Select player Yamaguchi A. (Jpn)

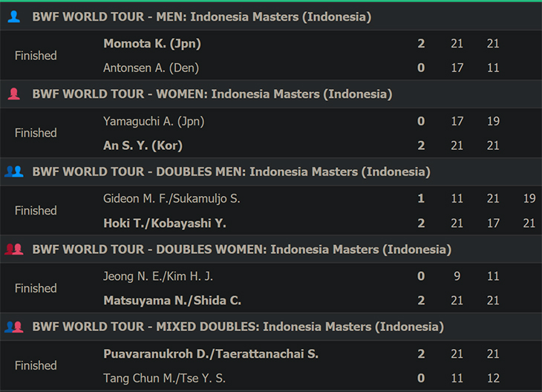(x=154, y=121)
